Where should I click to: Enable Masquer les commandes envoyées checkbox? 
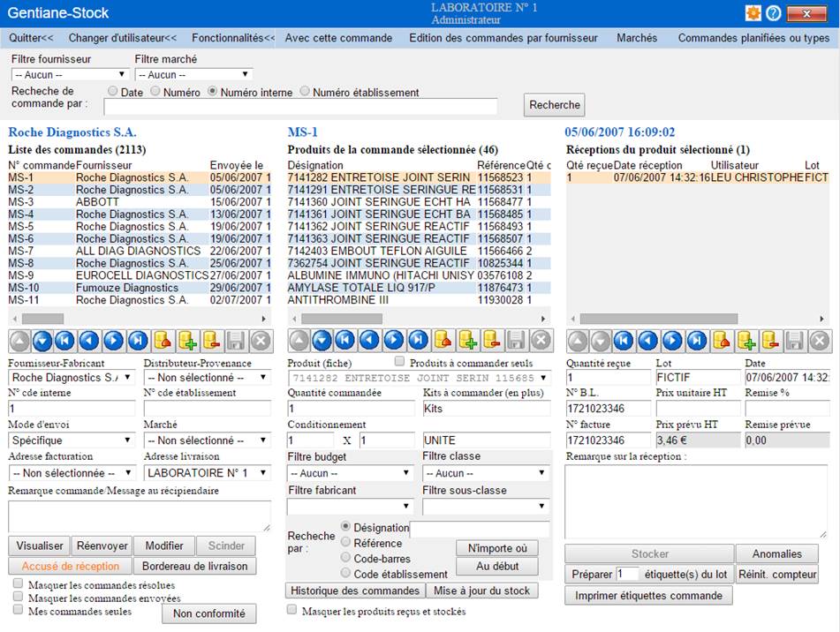(19, 596)
